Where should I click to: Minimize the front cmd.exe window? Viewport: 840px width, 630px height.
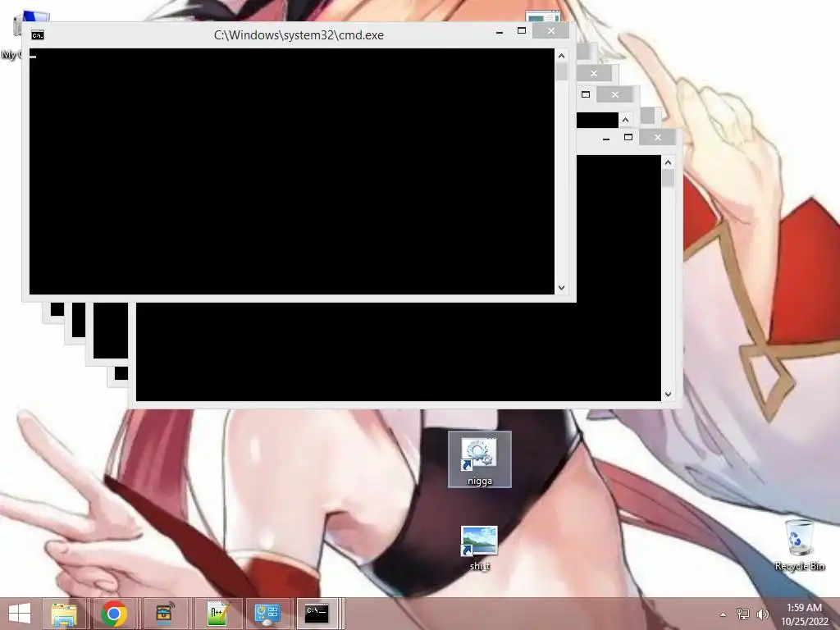pyautogui.click(x=500, y=31)
